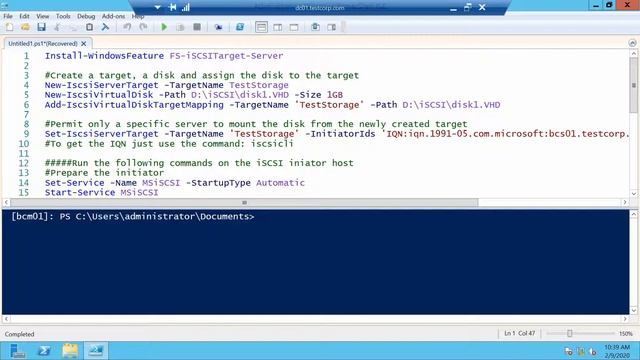Show script pane on the right layout

278,27
